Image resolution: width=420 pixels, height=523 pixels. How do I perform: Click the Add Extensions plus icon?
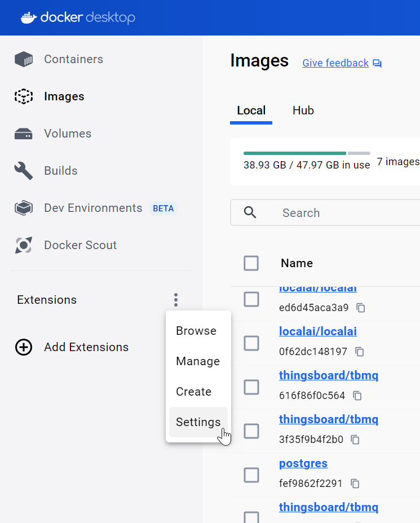[24, 347]
